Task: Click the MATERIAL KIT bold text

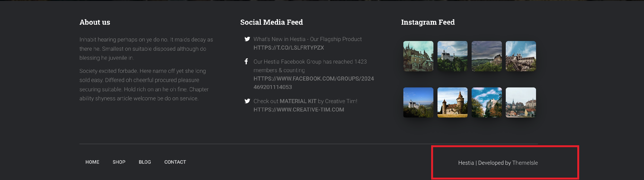Action: coord(298,101)
